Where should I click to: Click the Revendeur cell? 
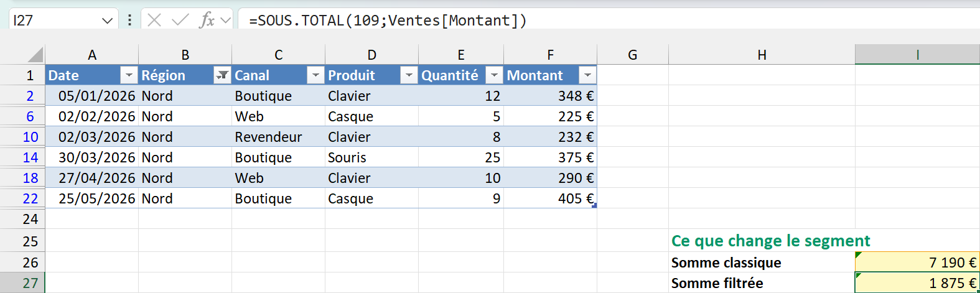[279, 137]
